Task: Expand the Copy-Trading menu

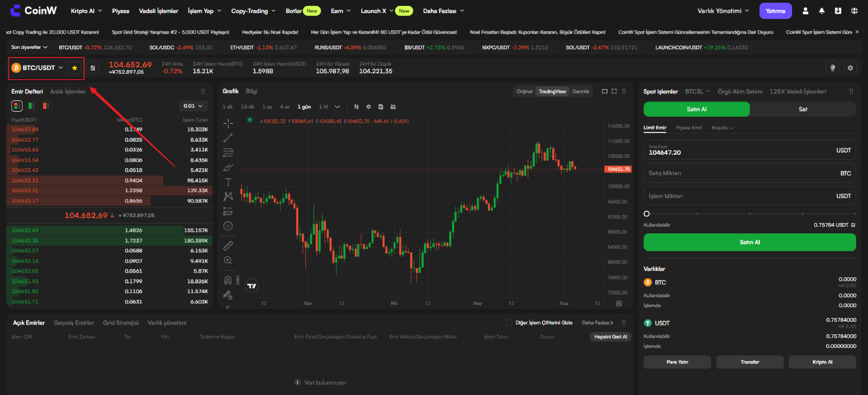Action: tap(253, 11)
